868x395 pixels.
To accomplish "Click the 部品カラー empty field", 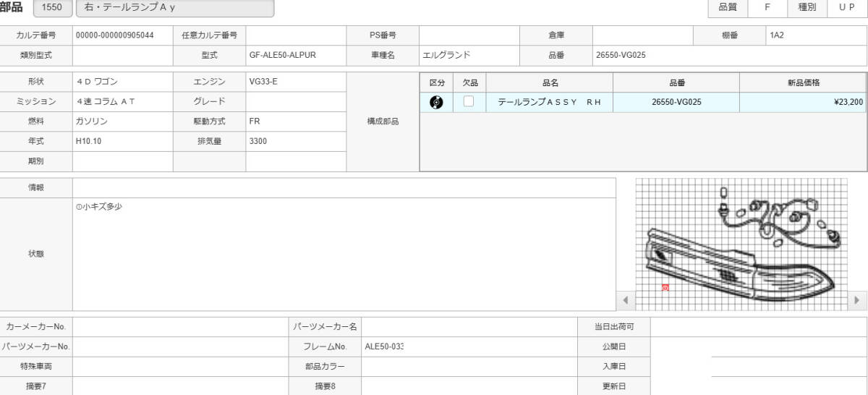I will (469, 367).
